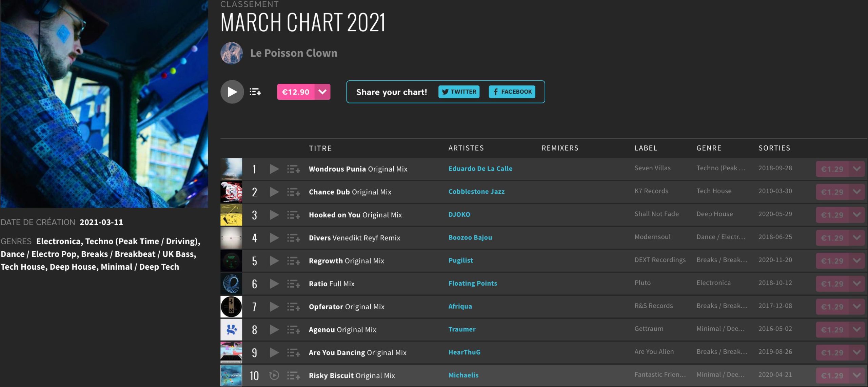Add Chance Dub to queue
This screenshot has width=868, height=387.
(294, 192)
